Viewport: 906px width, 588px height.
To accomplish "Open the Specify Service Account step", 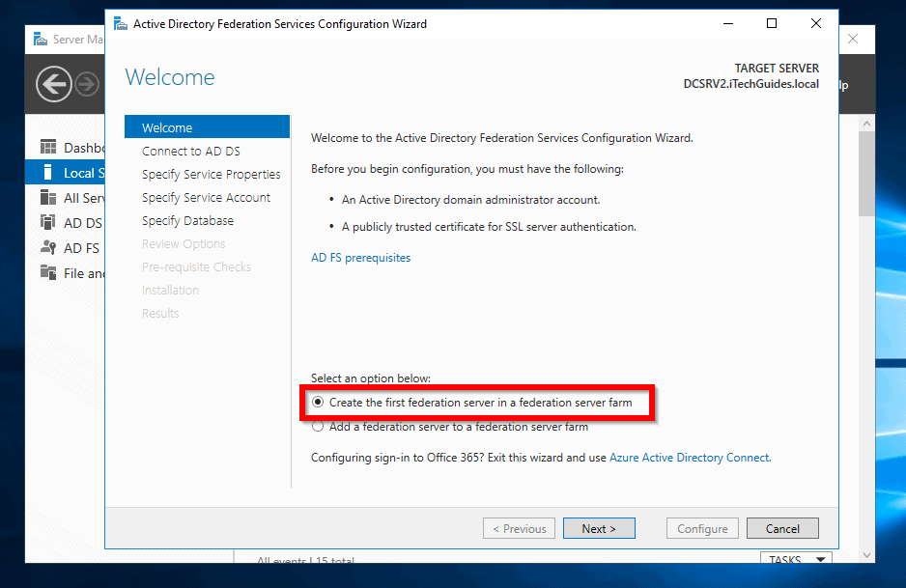I will click(204, 197).
